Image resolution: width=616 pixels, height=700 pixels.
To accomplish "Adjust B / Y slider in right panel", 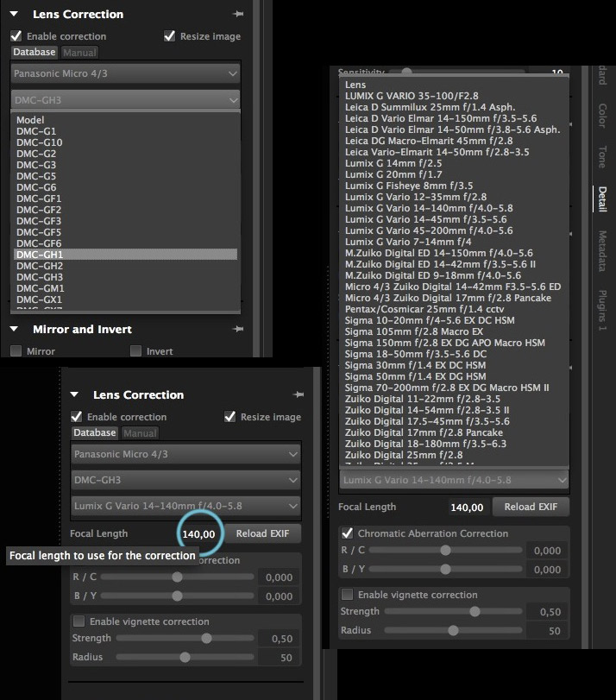I will (445, 569).
